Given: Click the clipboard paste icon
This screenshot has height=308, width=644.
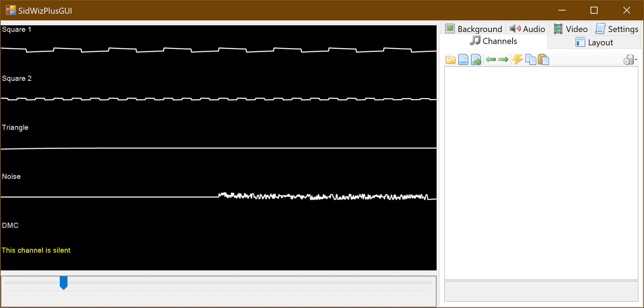Looking at the screenshot, I should pos(543,59).
